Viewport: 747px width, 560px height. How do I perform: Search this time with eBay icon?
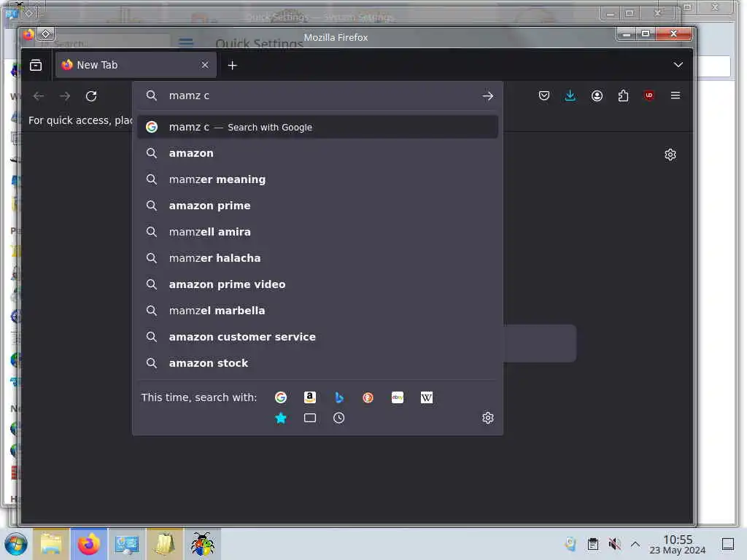point(398,397)
